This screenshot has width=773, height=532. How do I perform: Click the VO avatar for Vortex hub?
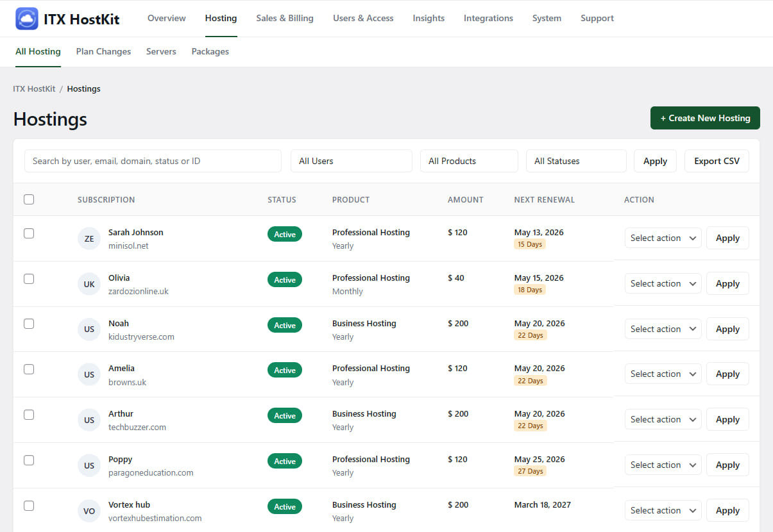click(89, 511)
